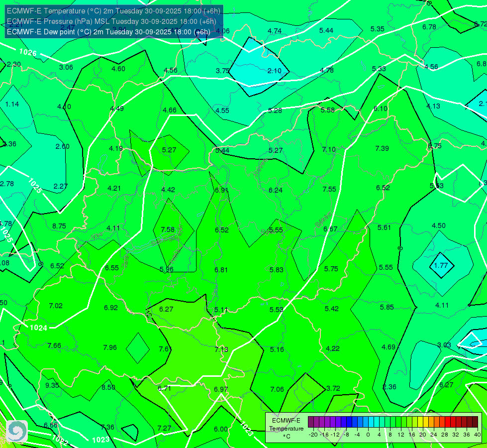Click the 3.72 dew point value

click(x=333, y=388)
